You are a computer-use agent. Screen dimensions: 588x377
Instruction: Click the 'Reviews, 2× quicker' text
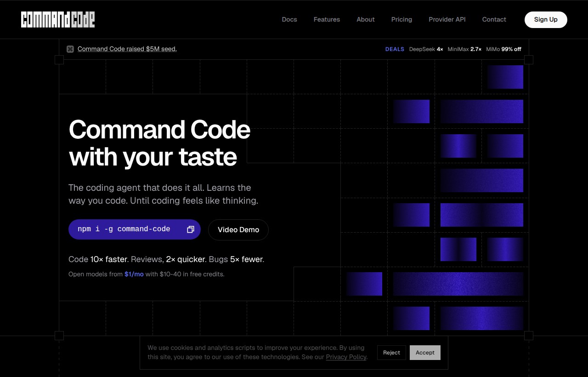click(169, 259)
